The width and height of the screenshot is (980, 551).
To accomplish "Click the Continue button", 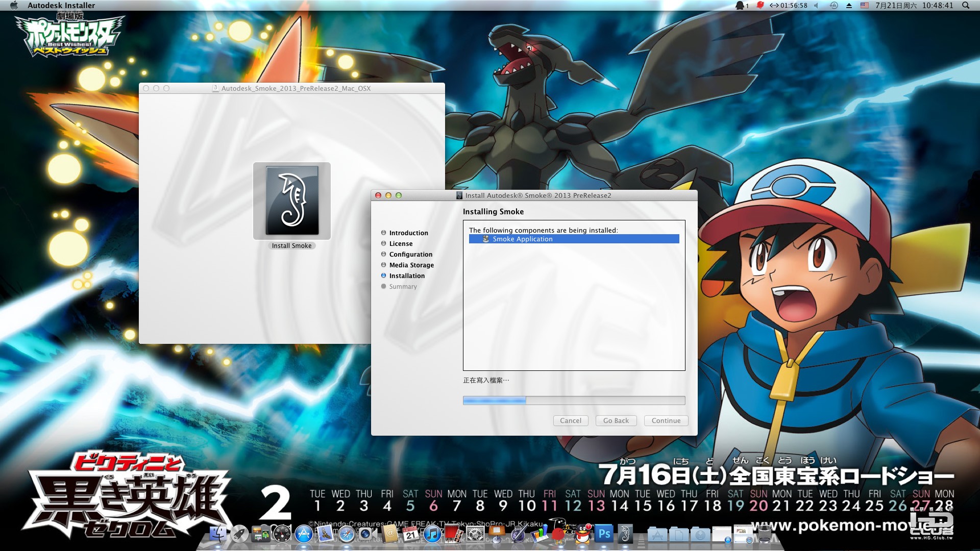I will [666, 420].
